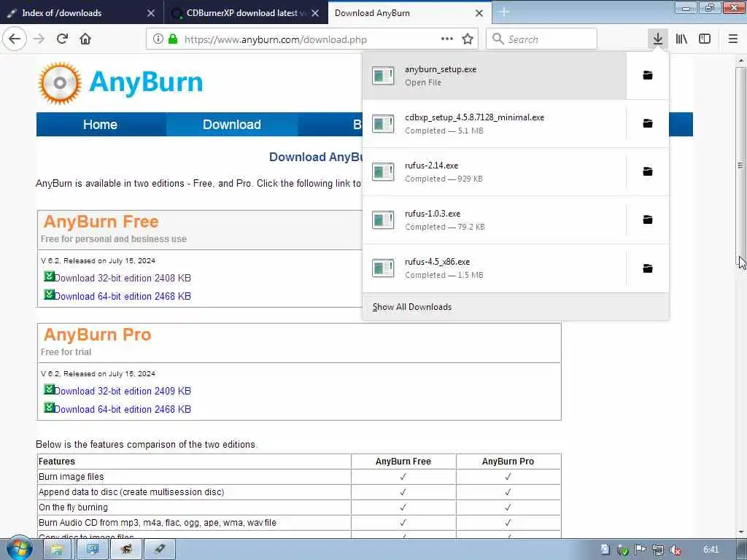Image resolution: width=747 pixels, height=560 pixels.
Task: Download AnyBurn Pro 64-bit edition link
Action: point(123,409)
